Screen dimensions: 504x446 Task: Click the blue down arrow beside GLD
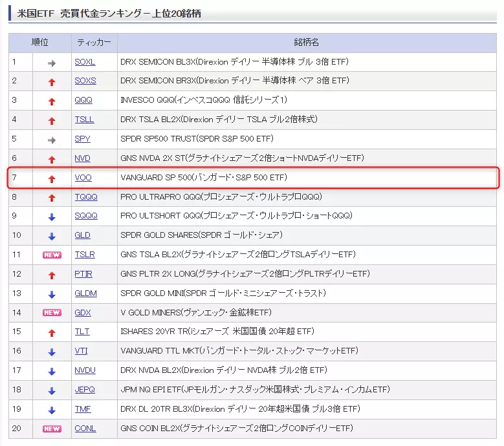(x=52, y=236)
